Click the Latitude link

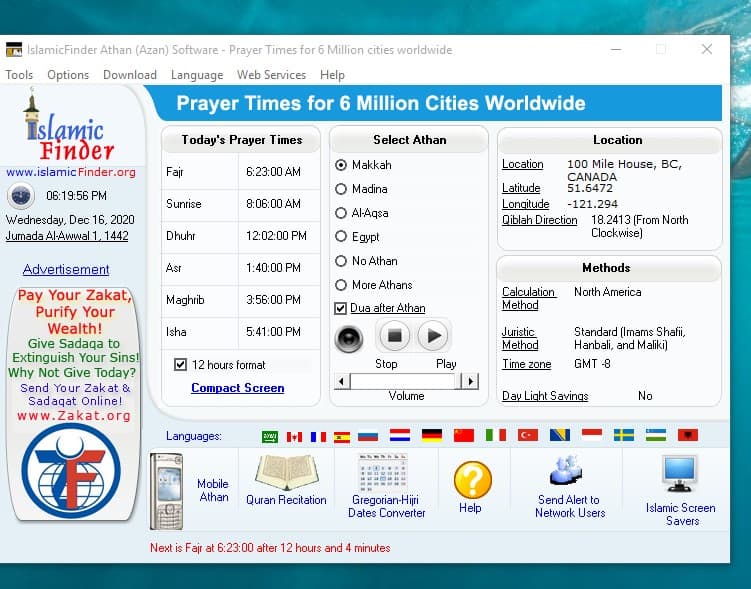click(521, 188)
